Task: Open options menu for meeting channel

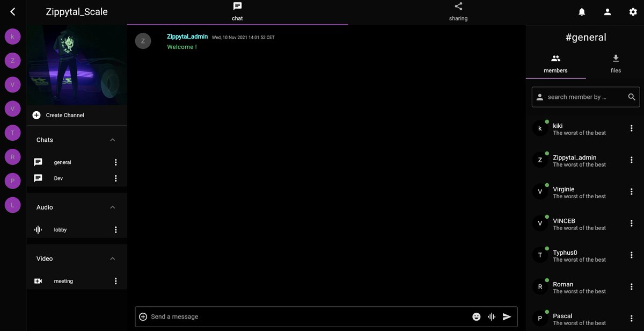Action: tap(115, 281)
